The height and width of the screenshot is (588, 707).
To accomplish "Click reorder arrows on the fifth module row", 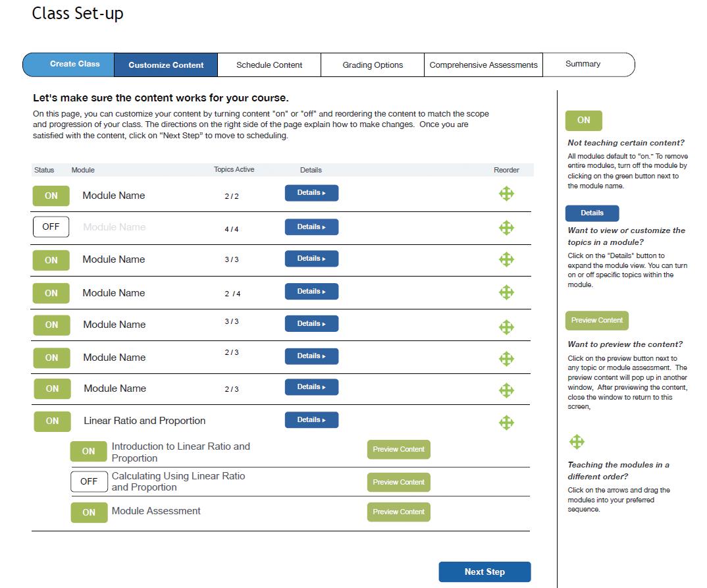I will (x=506, y=327).
